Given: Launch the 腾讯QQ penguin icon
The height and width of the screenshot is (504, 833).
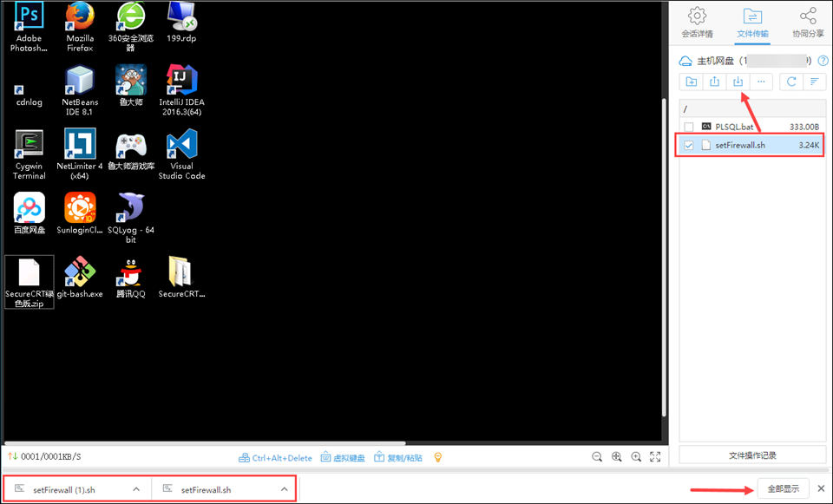Looking at the screenshot, I should pyautogui.click(x=131, y=278).
